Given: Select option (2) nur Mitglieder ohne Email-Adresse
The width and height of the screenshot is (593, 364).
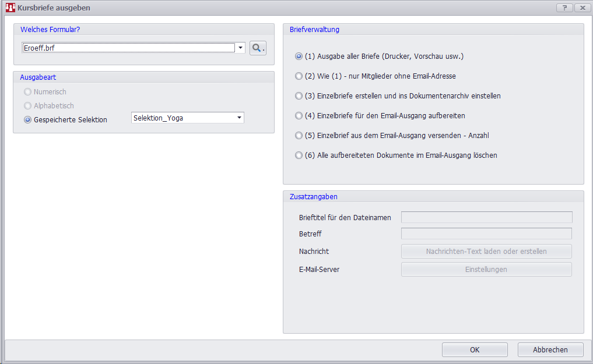Looking at the screenshot, I should (299, 76).
